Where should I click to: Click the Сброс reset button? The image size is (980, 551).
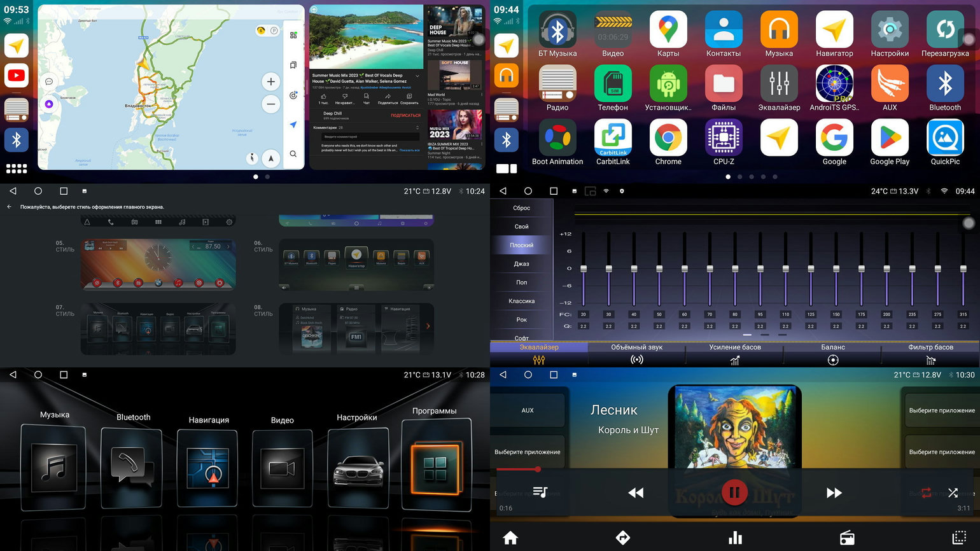[521, 208]
